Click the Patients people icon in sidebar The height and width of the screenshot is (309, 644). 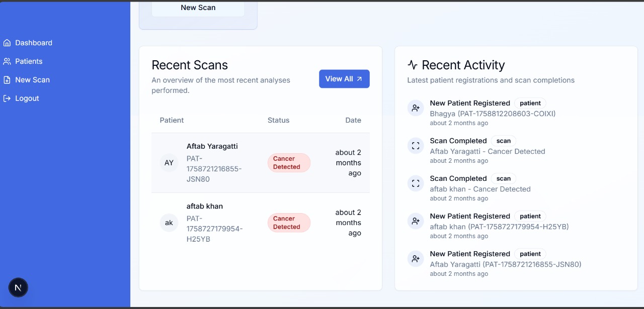pyautogui.click(x=7, y=61)
